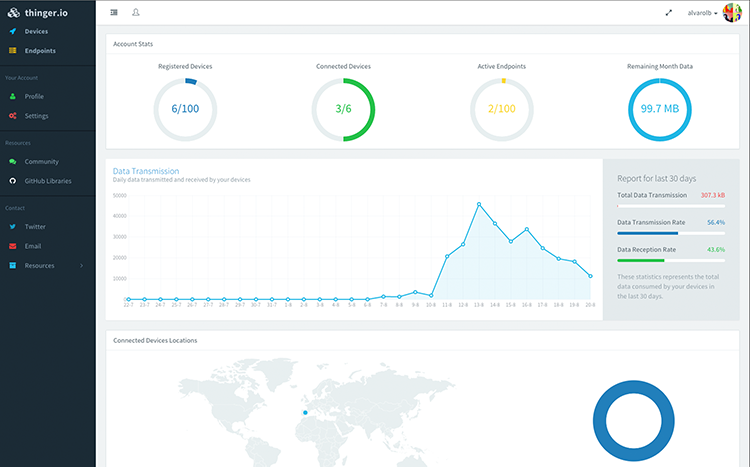Click the user avatar picture
Screen dimensions: 750x467
tap(732, 13)
